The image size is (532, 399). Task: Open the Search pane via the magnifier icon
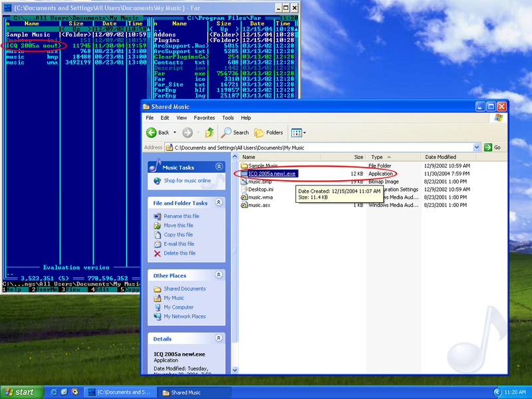pyautogui.click(x=226, y=132)
